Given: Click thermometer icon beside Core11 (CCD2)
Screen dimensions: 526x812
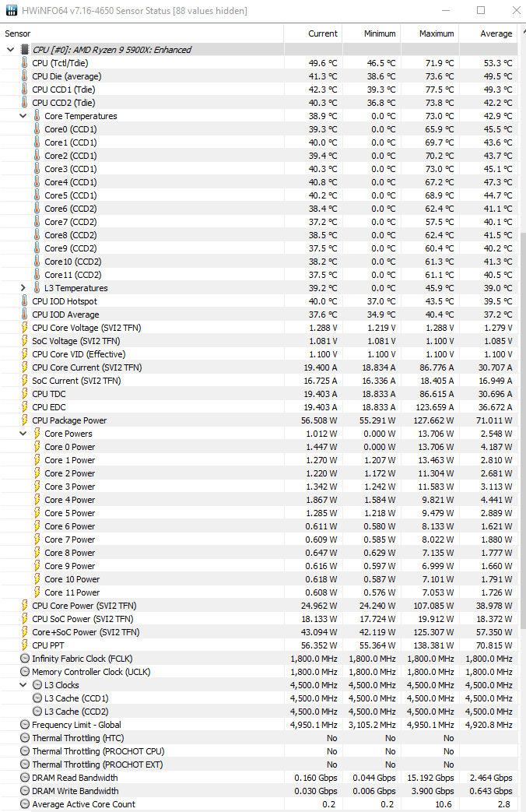Looking at the screenshot, I should click(37, 275).
